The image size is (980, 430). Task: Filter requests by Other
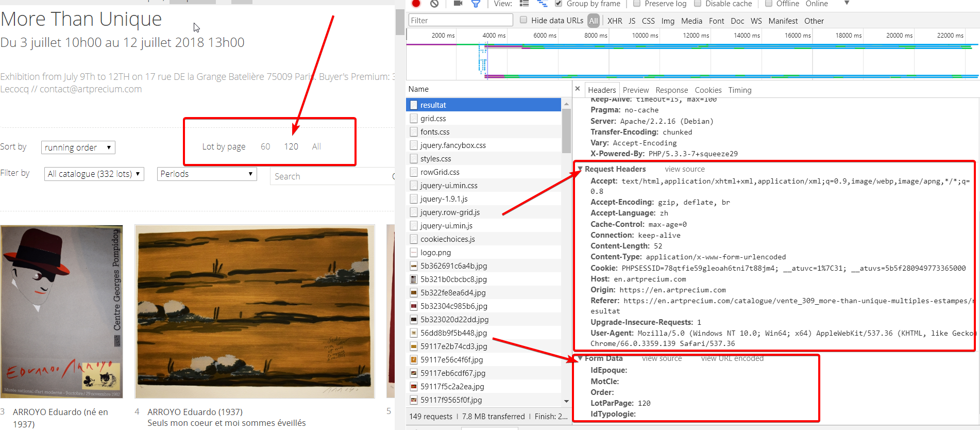tap(814, 21)
